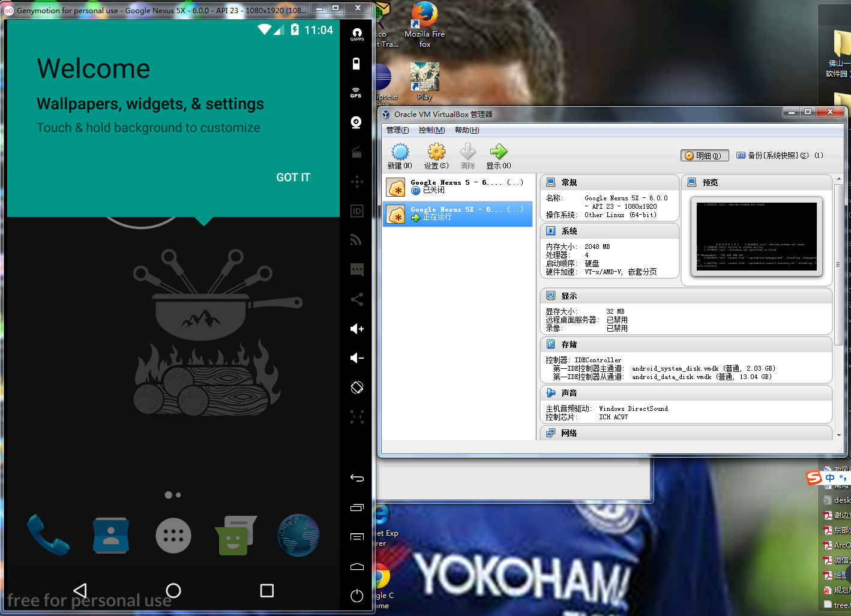Click the VM preview thumbnail
Screen dimensions: 851x616
(757, 236)
